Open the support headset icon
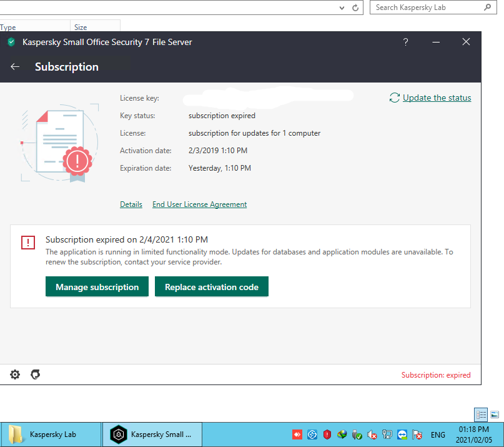504x447 pixels. click(x=36, y=374)
